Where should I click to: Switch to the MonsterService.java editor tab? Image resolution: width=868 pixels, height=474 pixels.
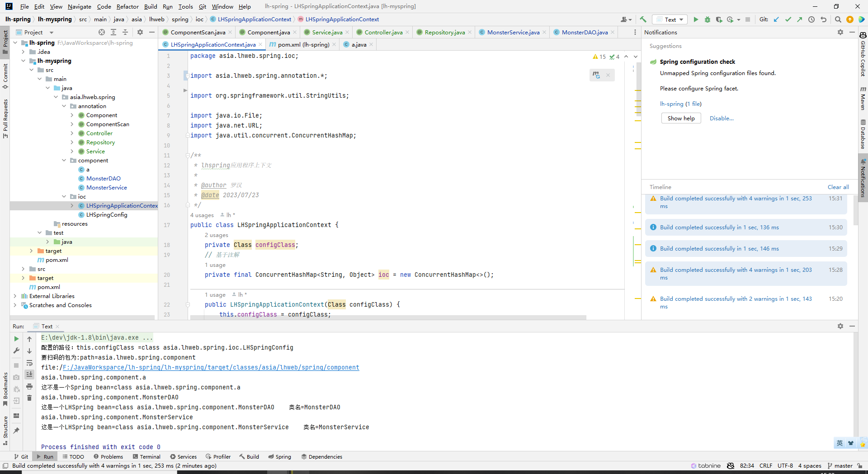(x=513, y=32)
